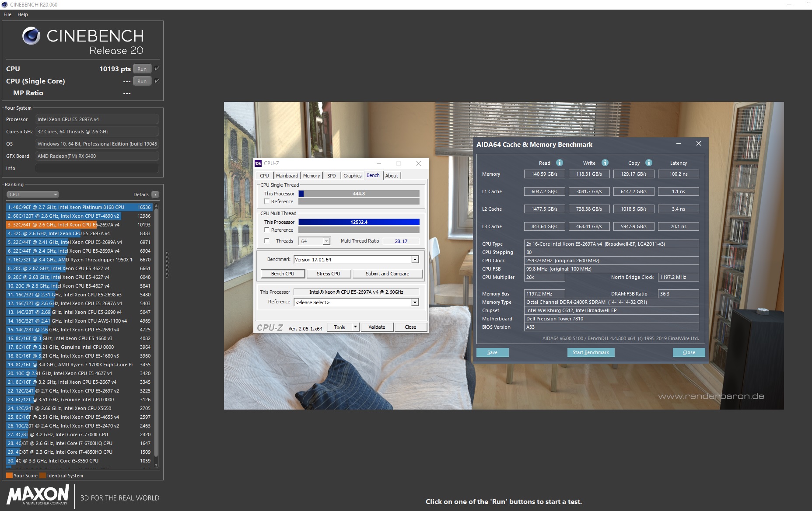Image resolution: width=812 pixels, height=511 pixels.
Task: Switch to the Mainboard tab in CPU-Z
Action: (x=287, y=176)
